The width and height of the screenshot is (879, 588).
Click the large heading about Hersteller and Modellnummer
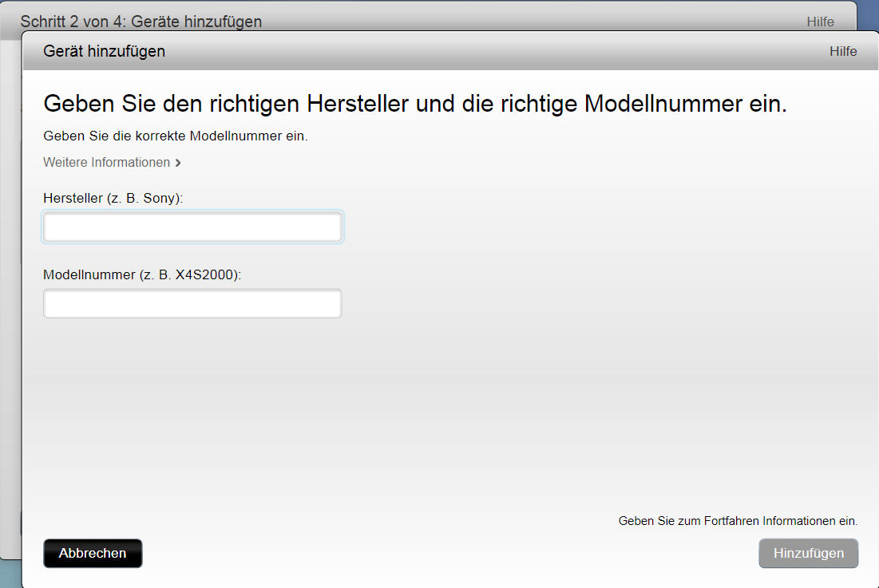(415, 104)
